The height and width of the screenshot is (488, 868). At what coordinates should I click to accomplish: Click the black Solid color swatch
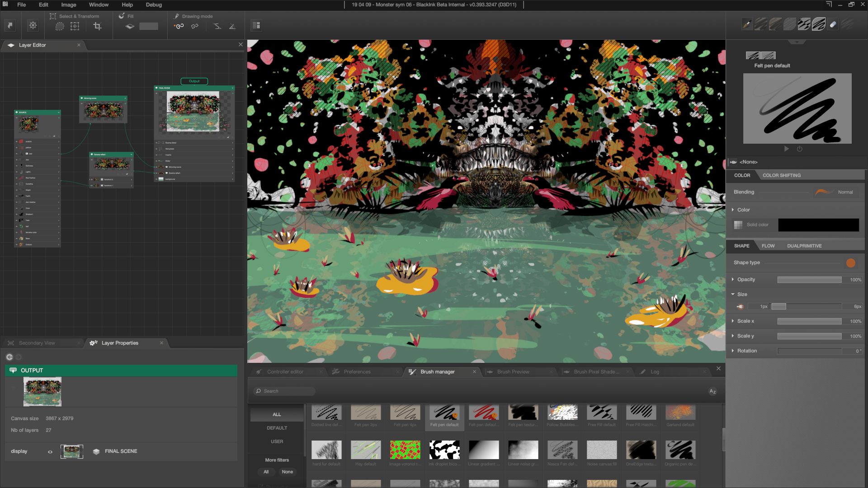click(x=818, y=225)
